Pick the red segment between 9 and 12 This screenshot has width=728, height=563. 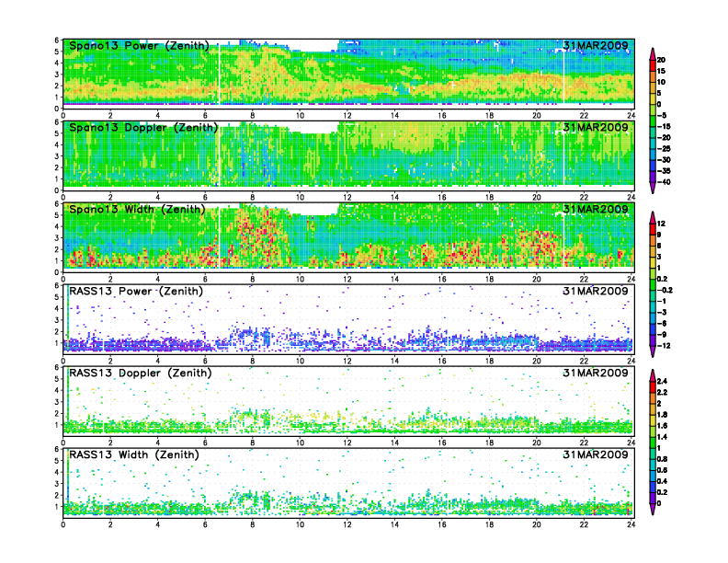(x=653, y=229)
